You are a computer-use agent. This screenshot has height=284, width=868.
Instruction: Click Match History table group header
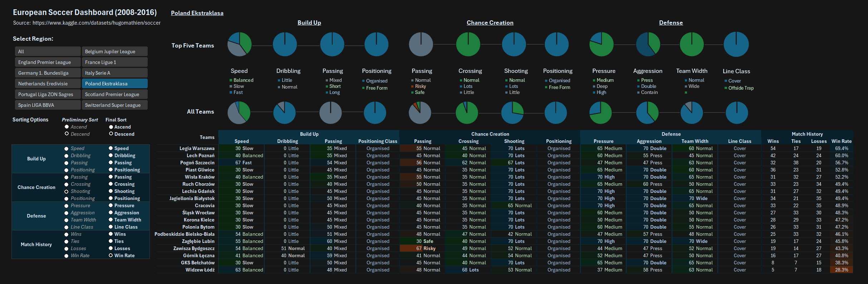(807, 134)
